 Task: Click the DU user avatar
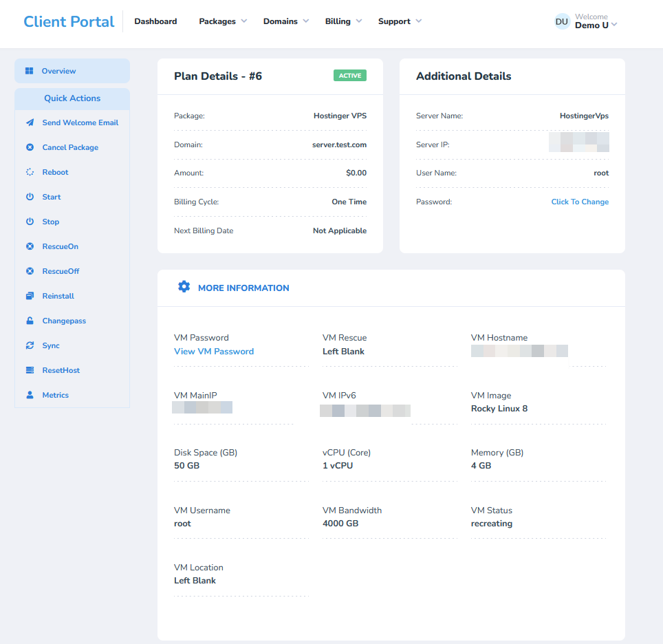coord(562,21)
